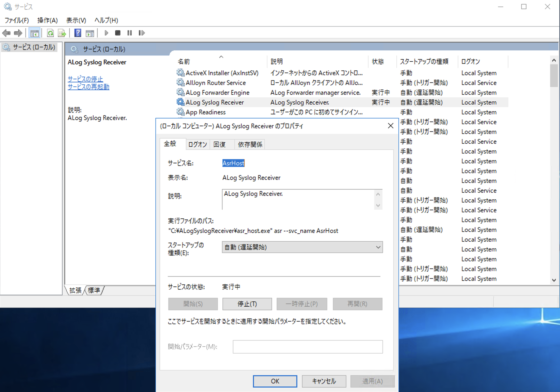Open the startup type dropdown
This screenshot has width=560, height=392.
click(302, 247)
